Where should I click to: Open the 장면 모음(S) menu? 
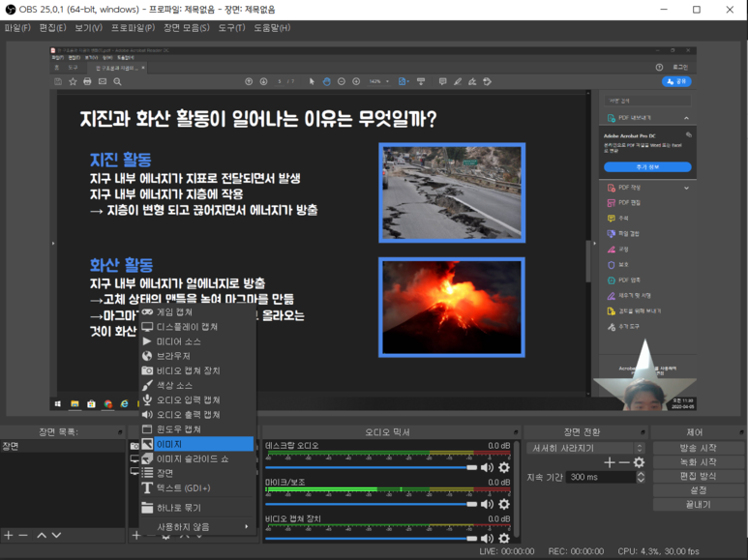(187, 28)
